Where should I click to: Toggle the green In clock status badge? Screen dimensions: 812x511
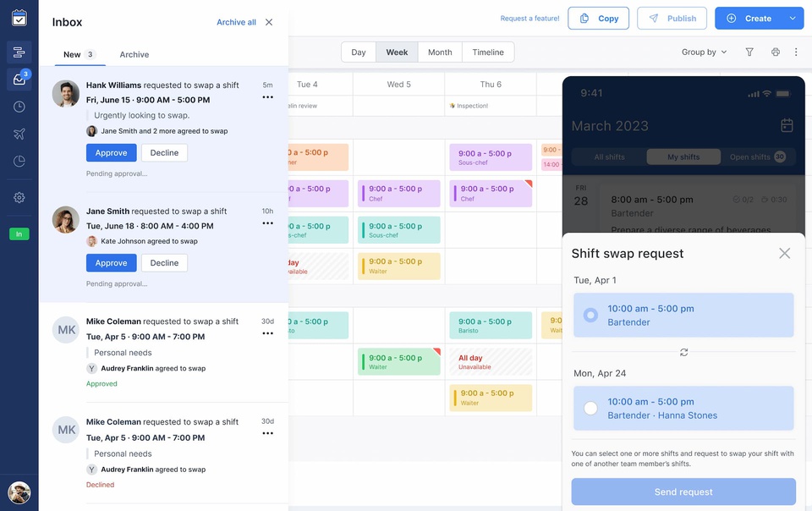19,234
